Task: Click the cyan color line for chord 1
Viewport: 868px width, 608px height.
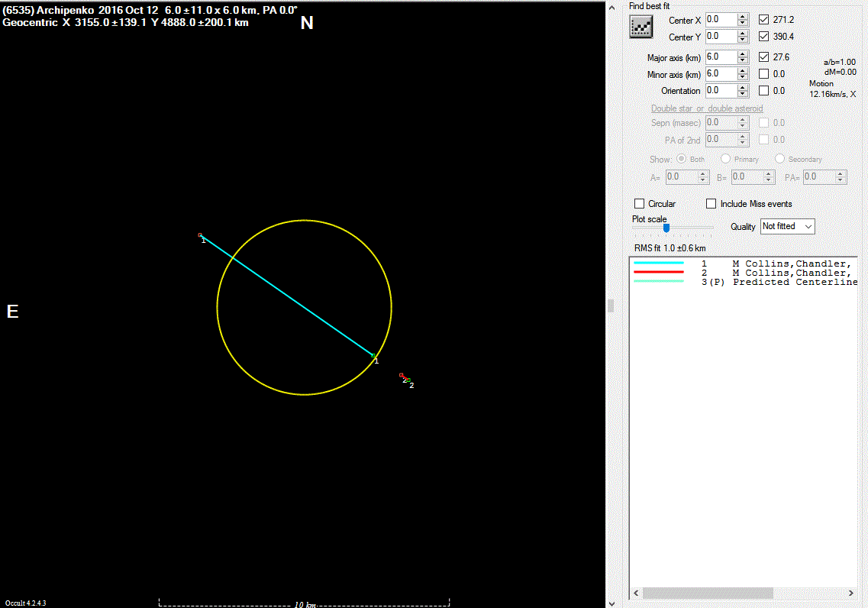Action: coord(659,263)
